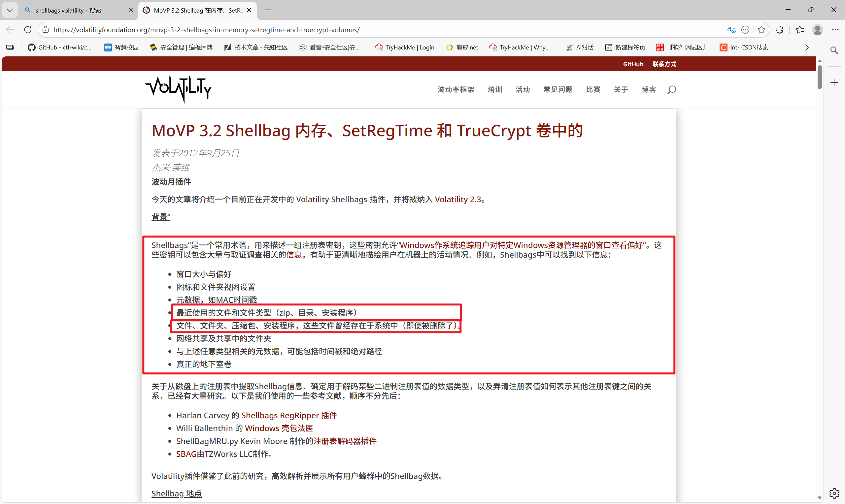845x504 pixels.
Task: Open browser settings and more menu
Action: tap(835, 30)
